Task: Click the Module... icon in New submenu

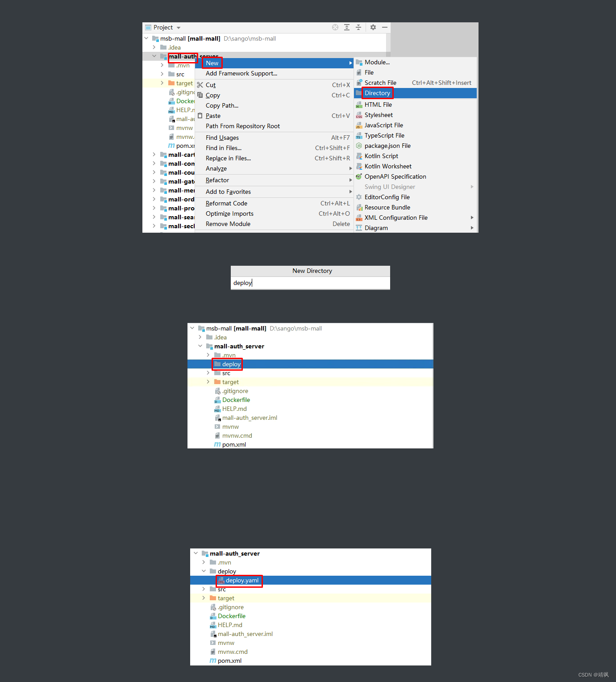Action: coord(359,62)
